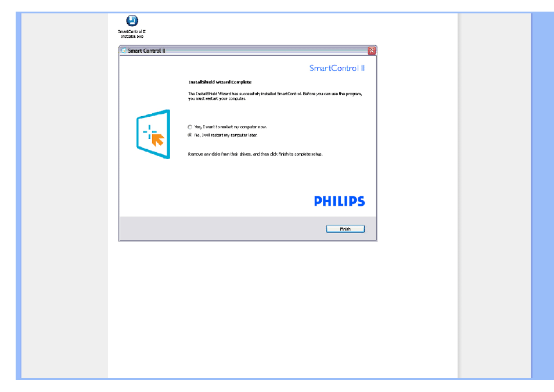This screenshot has height=392, width=554.
Task: Click the PHILIPS logo
Action: pyautogui.click(x=340, y=201)
